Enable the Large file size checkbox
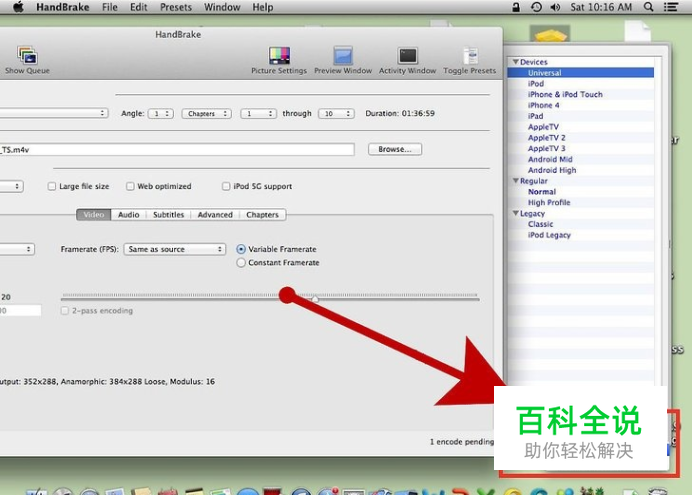This screenshot has width=692, height=495. 52,186
